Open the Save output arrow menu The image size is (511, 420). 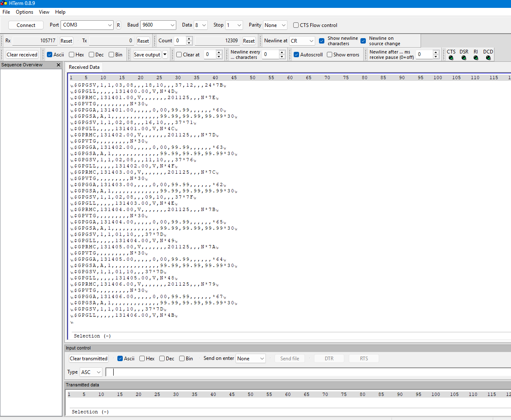pos(165,55)
